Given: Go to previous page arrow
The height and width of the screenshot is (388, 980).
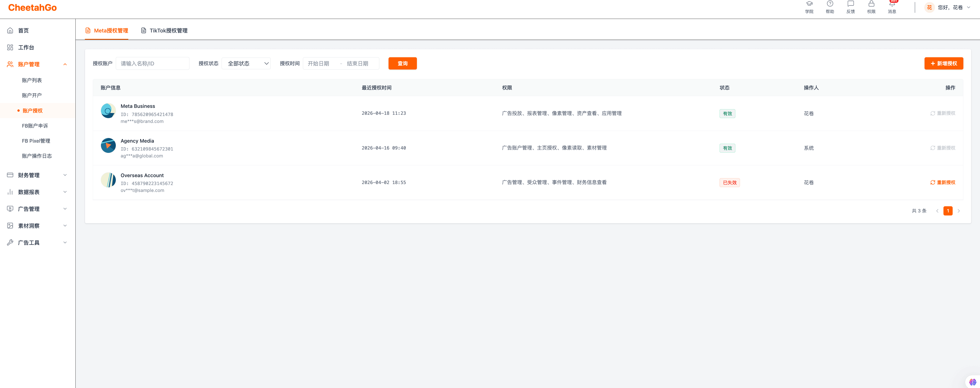Looking at the screenshot, I should tap(937, 211).
